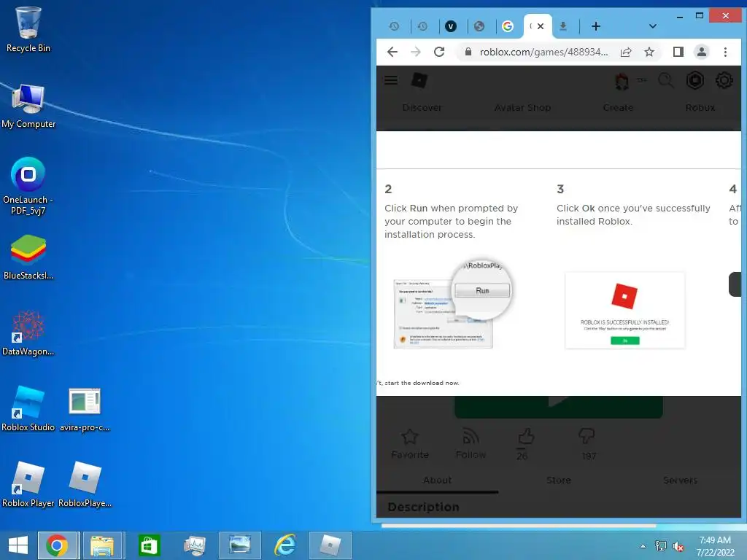Click the Chrome taskbar icon
Screen dimensions: 747x560
click(x=57, y=545)
